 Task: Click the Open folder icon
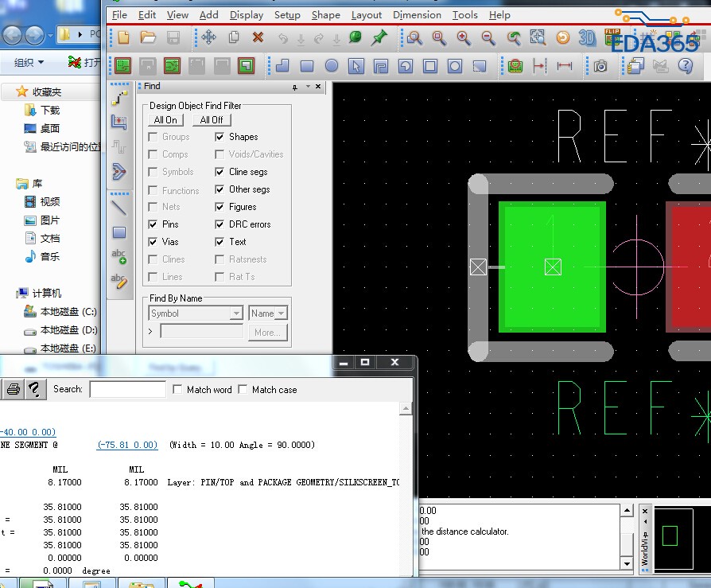pyautogui.click(x=148, y=37)
